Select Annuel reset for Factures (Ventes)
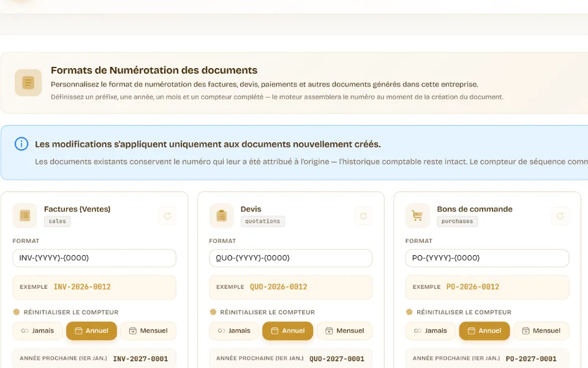588x368 pixels. [91, 331]
